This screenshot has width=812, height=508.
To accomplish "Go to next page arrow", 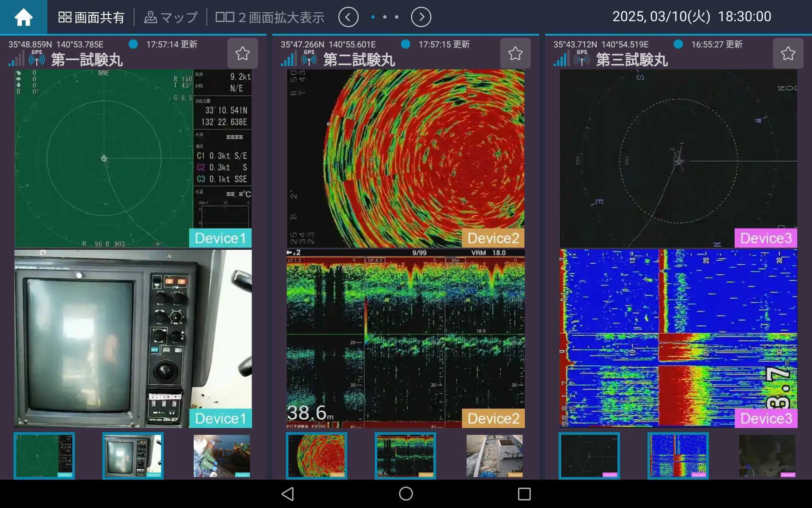I will (x=421, y=17).
